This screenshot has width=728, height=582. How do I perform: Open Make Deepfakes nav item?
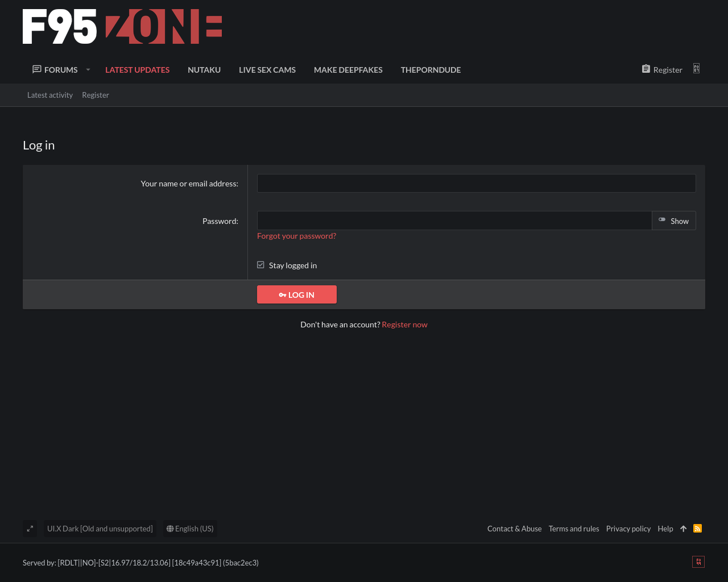click(x=348, y=69)
